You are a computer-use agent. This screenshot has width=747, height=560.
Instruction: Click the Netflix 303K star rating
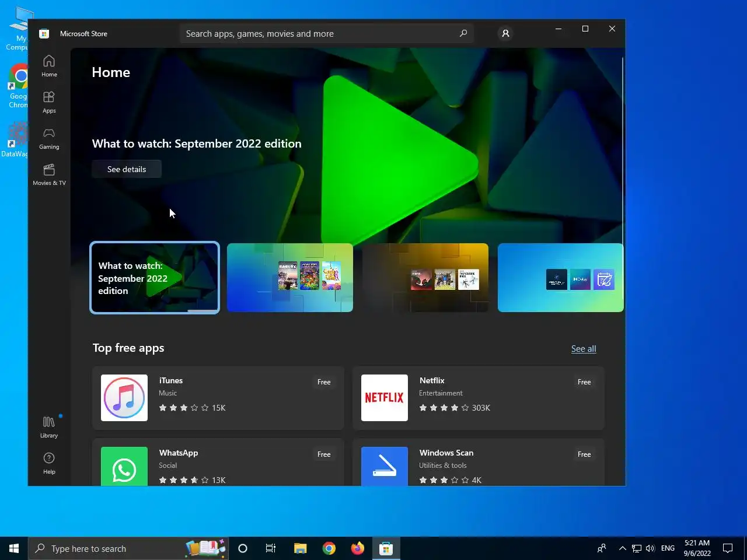pyautogui.click(x=455, y=408)
